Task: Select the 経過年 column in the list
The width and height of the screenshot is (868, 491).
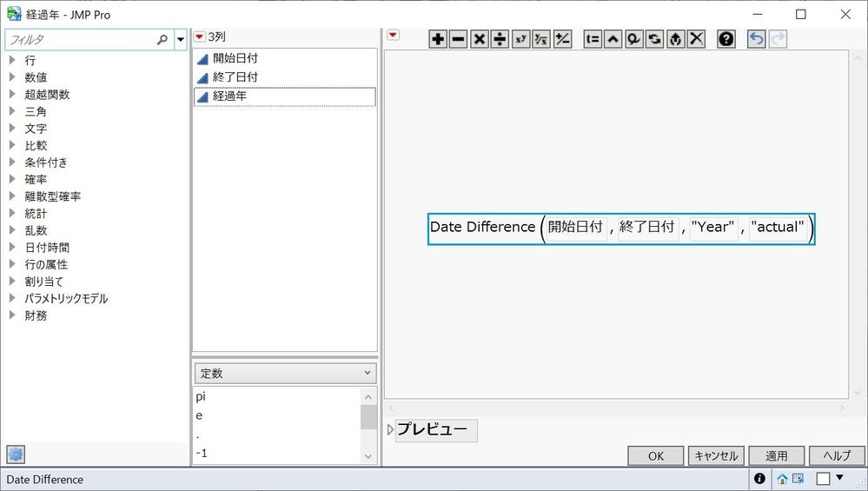Action: coord(284,96)
